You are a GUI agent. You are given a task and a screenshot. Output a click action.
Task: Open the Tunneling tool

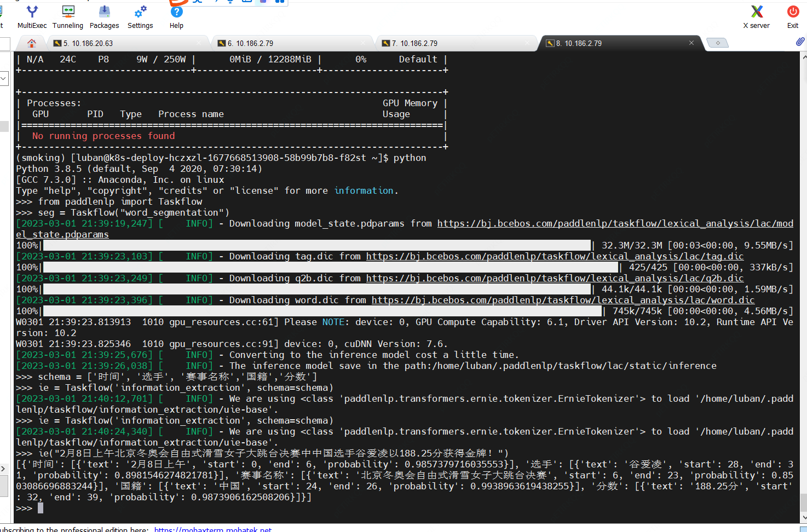(67, 17)
